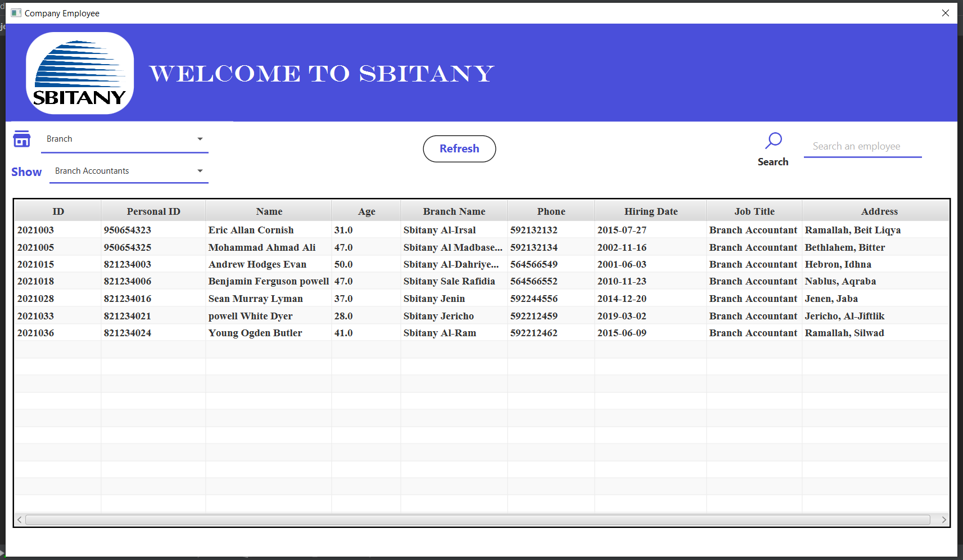The image size is (963, 560).
Task: Click the Sbitany Al-Ram branch cell
Action: 454,333
